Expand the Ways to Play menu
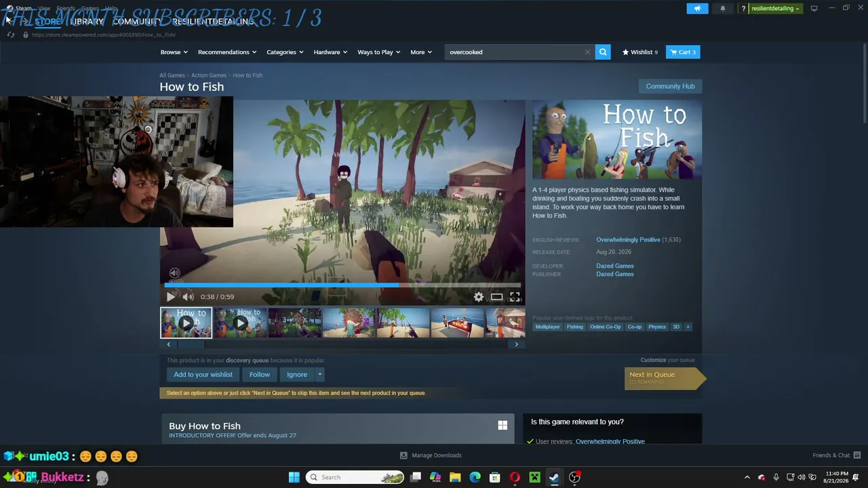Screen dimensions: 868x488 click(x=379, y=52)
